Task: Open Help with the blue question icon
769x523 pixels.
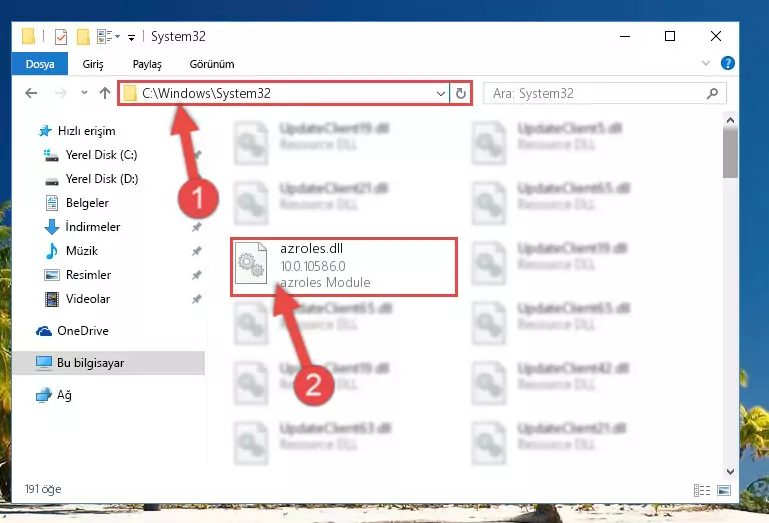Action: point(727,63)
